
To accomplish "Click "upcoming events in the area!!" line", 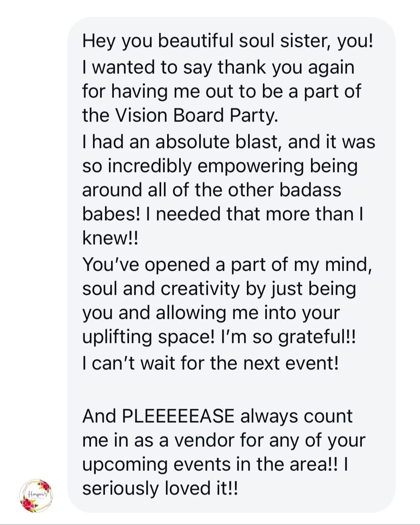I will click(x=216, y=464).
